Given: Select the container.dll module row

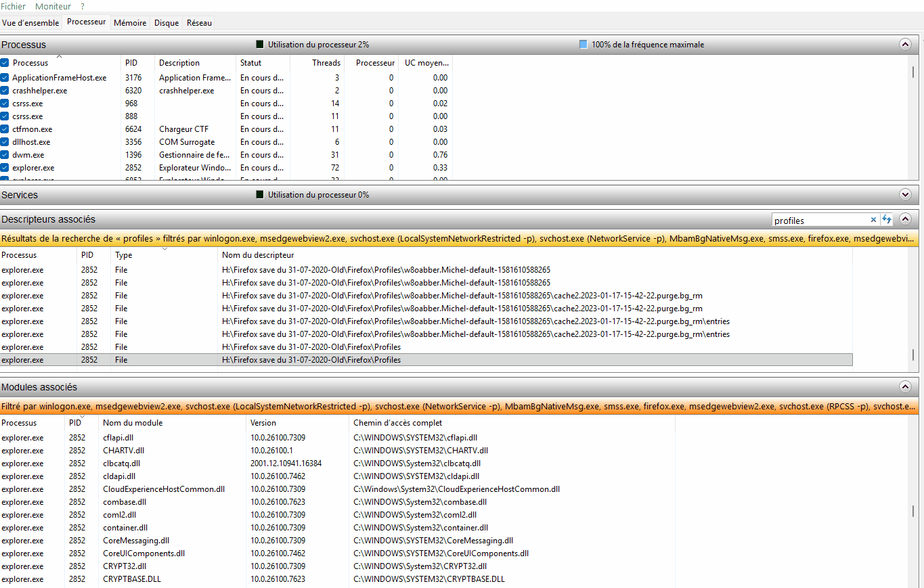Looking at the screenshot, I should tap(337, 528).
